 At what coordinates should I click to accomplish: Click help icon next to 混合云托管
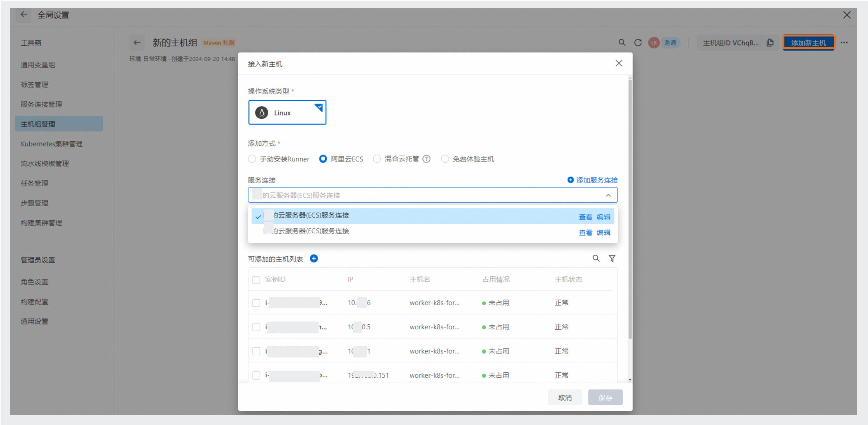click(426, 159)
